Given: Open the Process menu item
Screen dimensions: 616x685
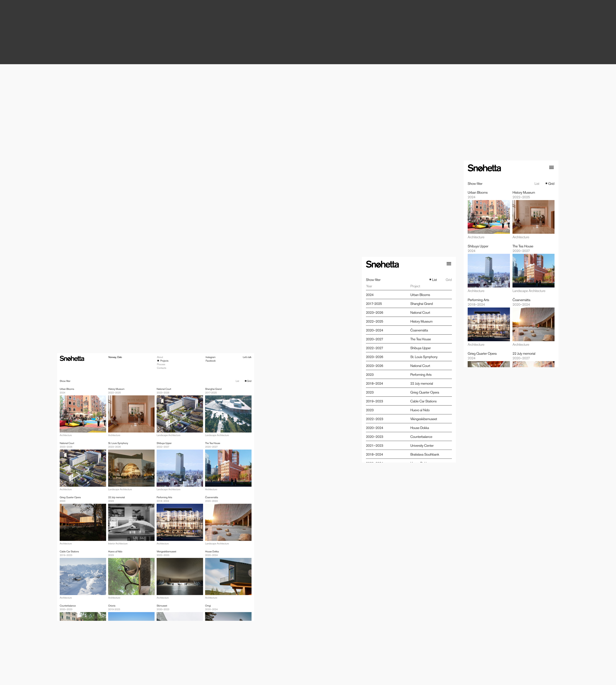Looking at the screenshot, I should pyautogui.click(x=161, y=364).
